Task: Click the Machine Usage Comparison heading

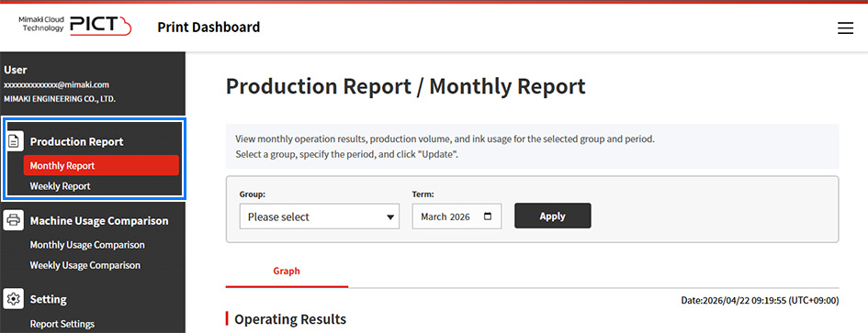Action: [x=99, y=221]
